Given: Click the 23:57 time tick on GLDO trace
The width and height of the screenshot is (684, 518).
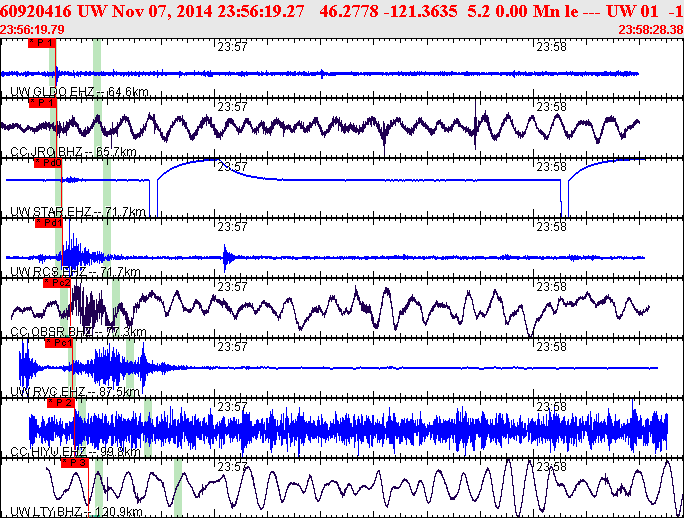Looking at the screenshot, I should pyautogui.click(x=233, y=47).
